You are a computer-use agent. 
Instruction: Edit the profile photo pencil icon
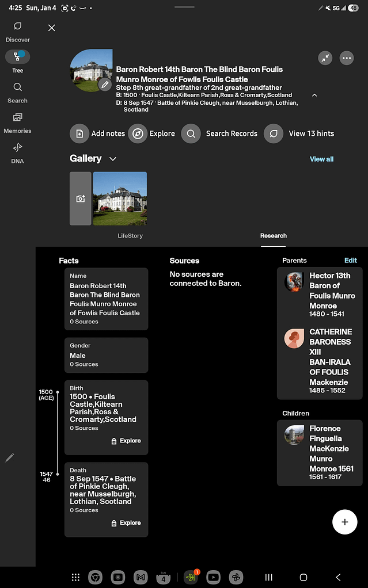tap(104, 85)
